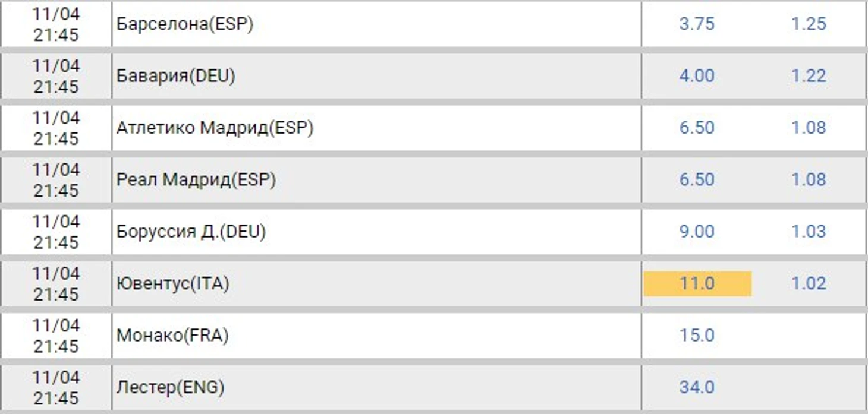This screenshot has width=868, height=414.
Task: Deselect highlighted Ювентус odds 11.0
Action: coord(697,283)
